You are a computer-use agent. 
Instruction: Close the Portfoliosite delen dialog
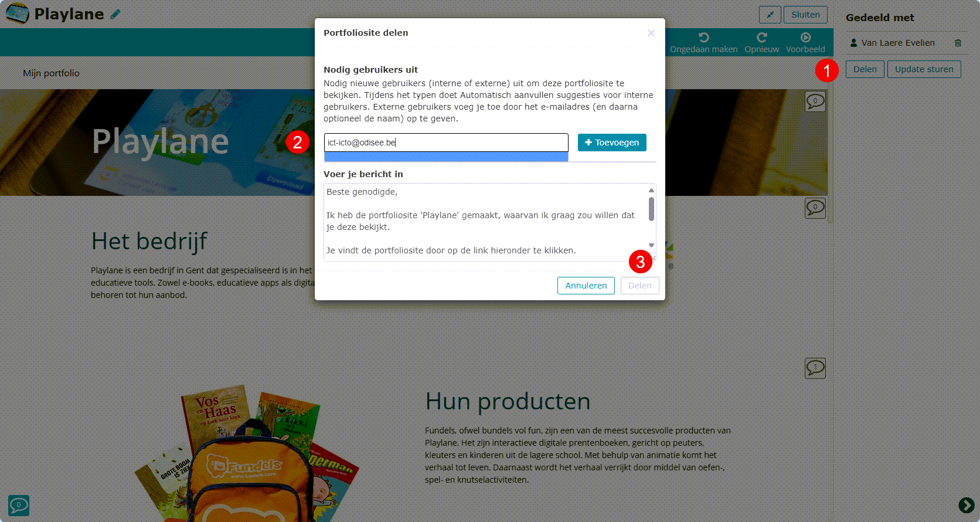(651, 33)
